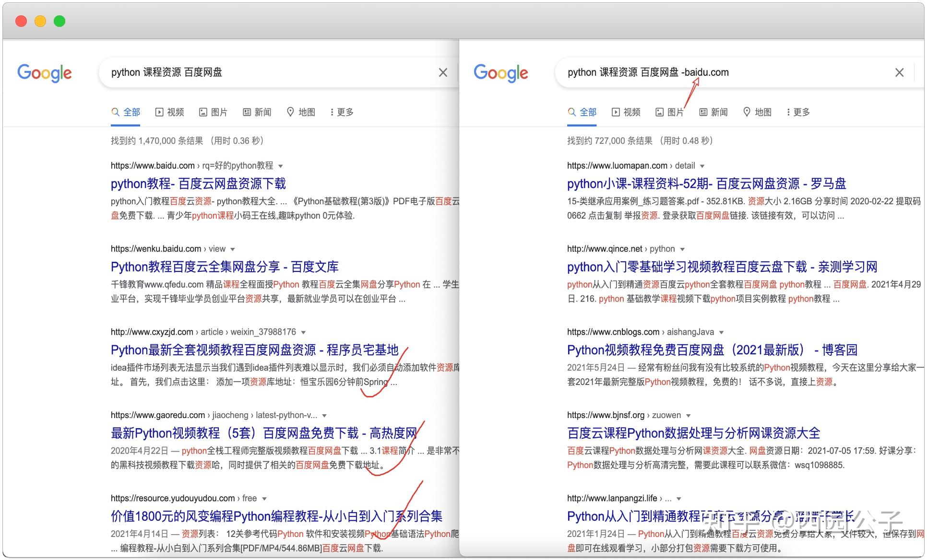Click the Google logo in right window

click(x=501, y=73)
